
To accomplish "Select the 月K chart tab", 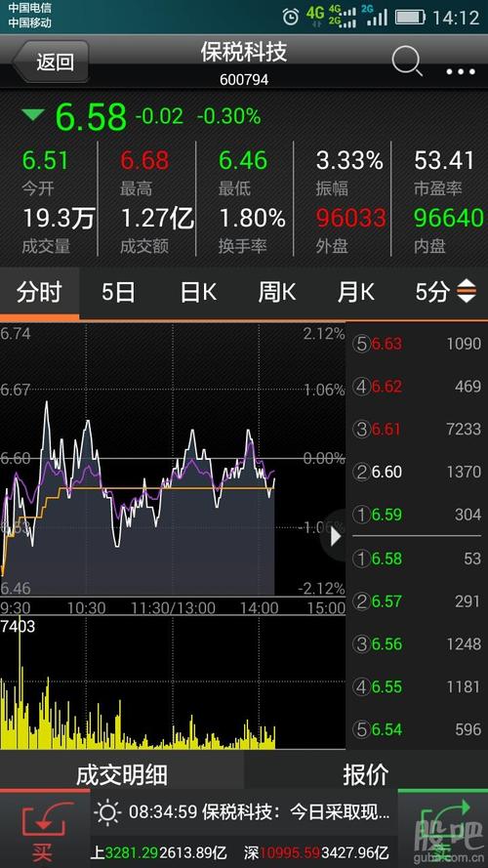I will point(356,292).
